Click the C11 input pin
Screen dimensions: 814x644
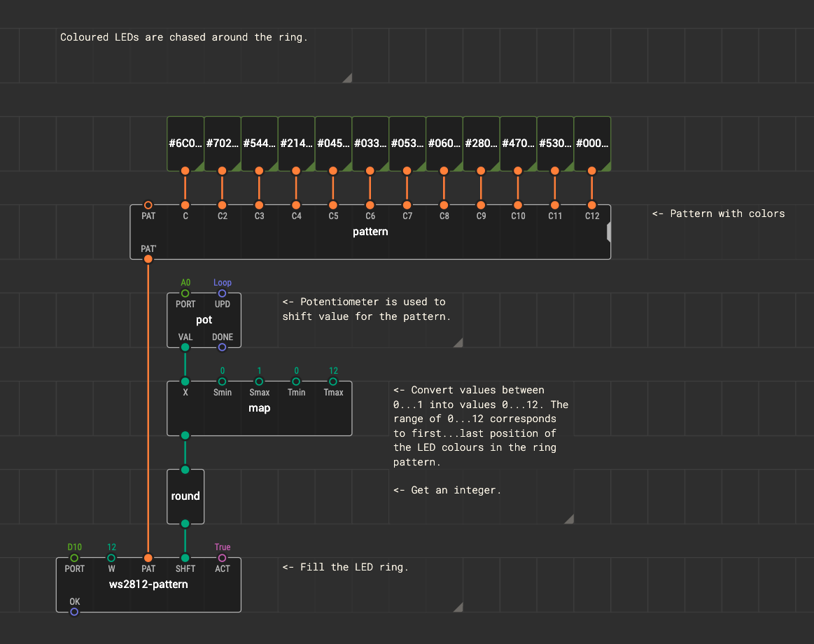[555, 205]
